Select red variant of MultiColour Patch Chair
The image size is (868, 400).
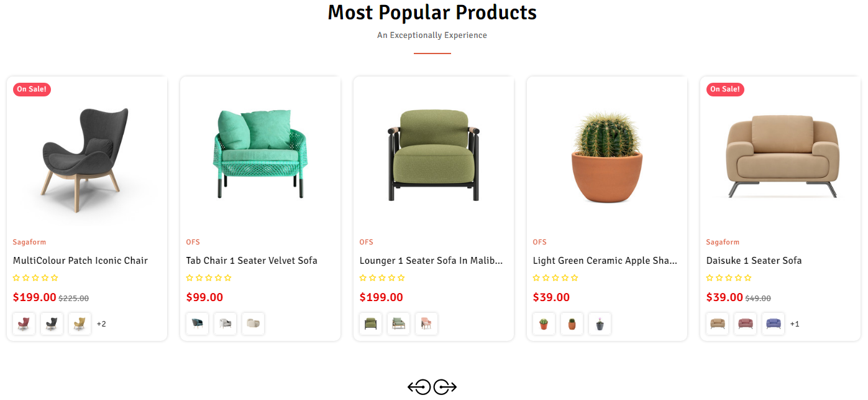click(24, 323)
